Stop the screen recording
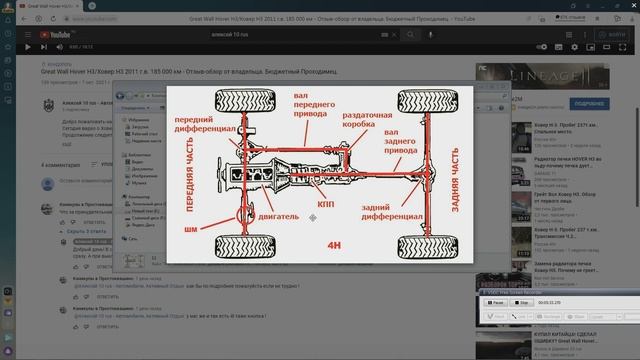The image size is (640, 360). tap(521, 302)
